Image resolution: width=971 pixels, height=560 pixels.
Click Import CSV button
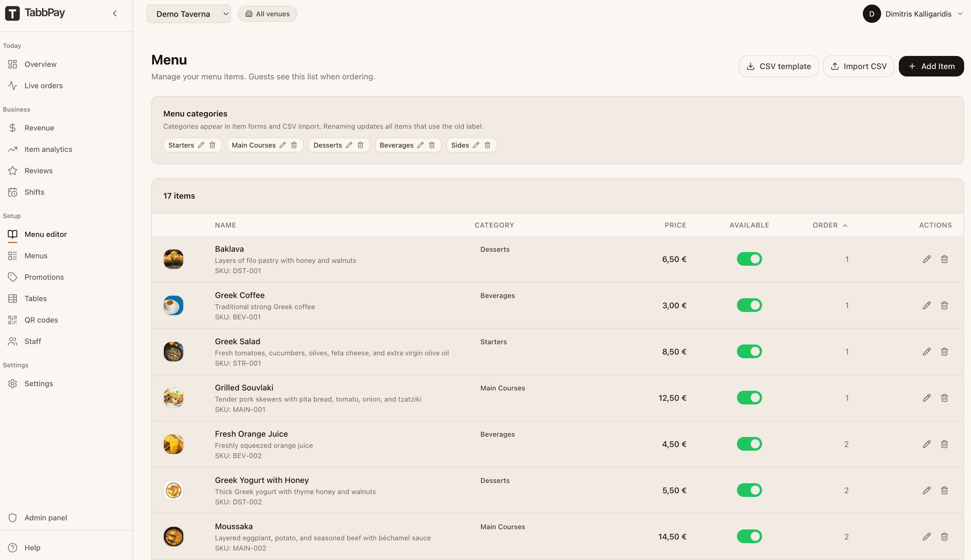coord(858,66)
